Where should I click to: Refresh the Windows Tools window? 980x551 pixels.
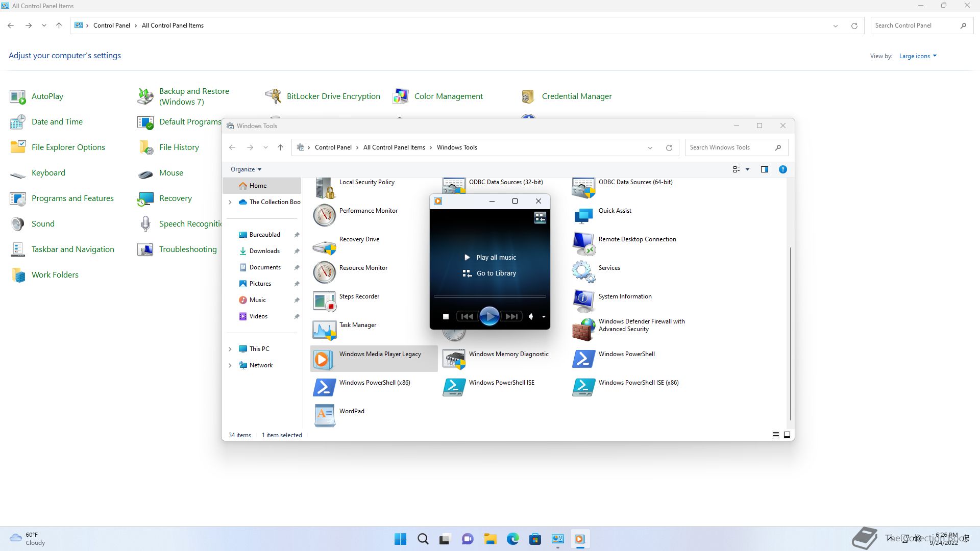(669, 147)
